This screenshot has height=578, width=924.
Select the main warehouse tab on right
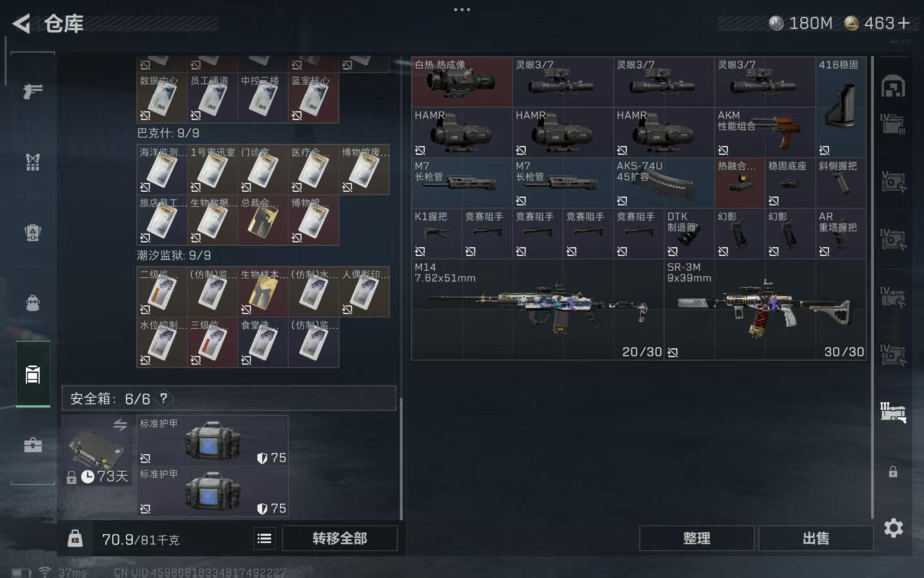pos(893,86)
